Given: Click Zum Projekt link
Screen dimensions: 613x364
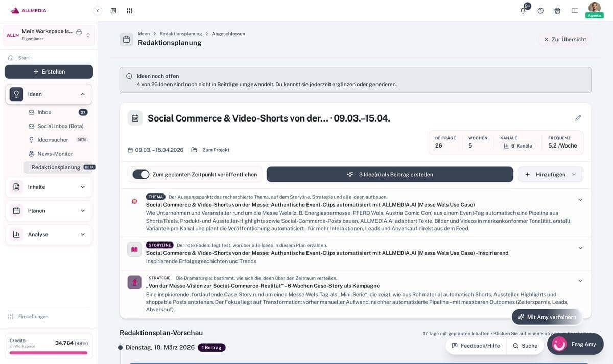Looking at the screenshot, I should (x=216, y=150).
